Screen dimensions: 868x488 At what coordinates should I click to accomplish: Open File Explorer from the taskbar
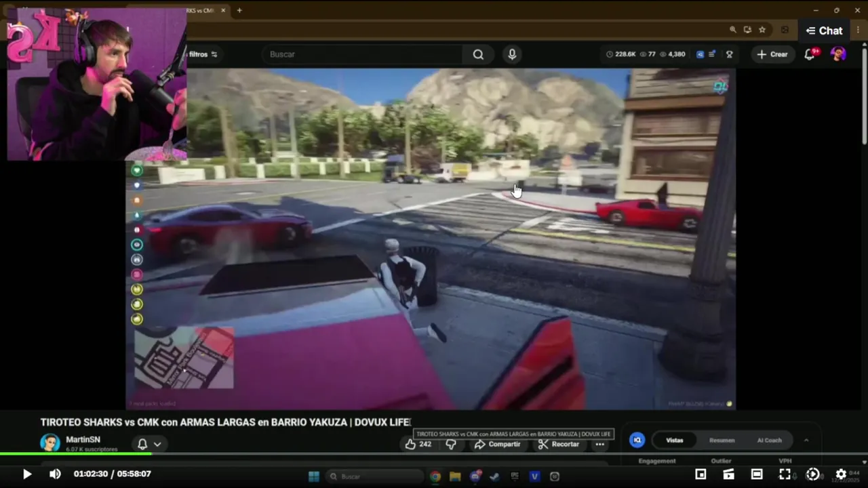pos(455,476)
